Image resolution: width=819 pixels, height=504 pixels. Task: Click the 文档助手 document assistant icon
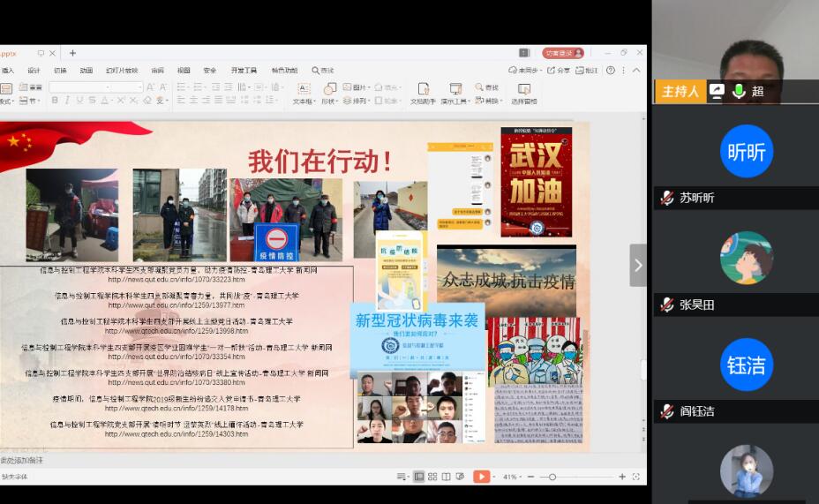(423, 89)
